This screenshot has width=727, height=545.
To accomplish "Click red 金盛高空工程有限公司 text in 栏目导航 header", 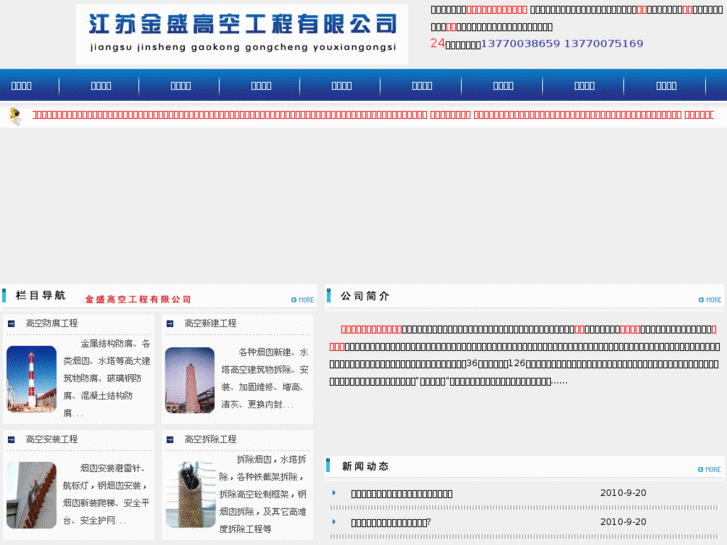I will coord(138,300).
